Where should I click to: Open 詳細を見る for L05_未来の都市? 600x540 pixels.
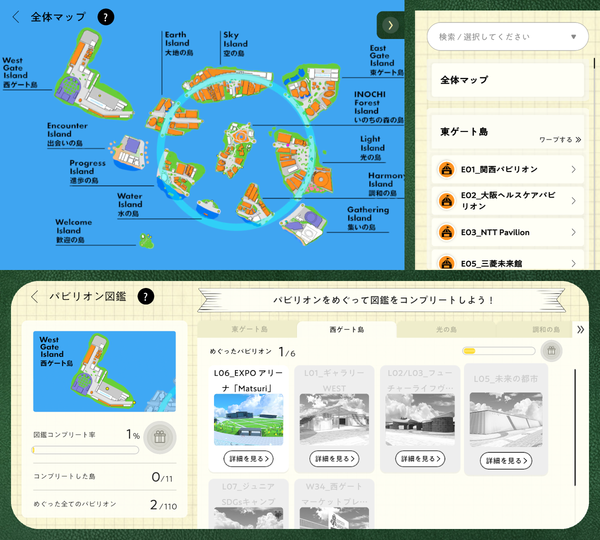pyautogui.click(x=506, y=461)
